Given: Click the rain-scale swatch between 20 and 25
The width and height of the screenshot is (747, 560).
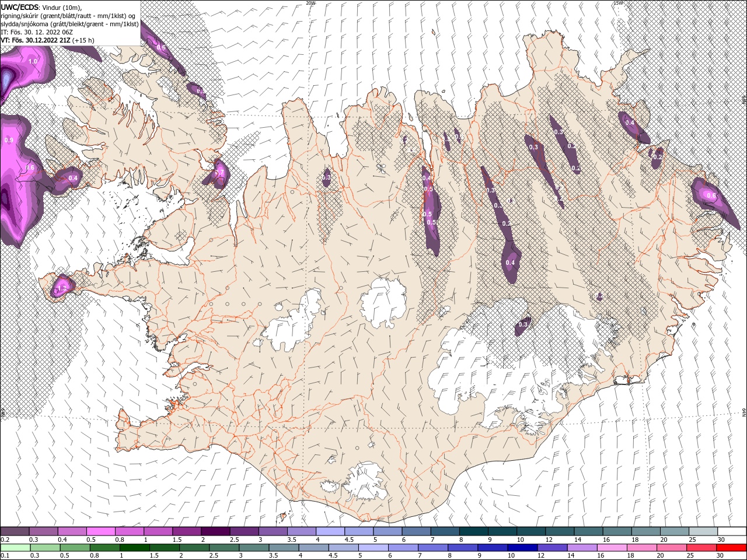Looking at the screenshot, I should [671, 548].
